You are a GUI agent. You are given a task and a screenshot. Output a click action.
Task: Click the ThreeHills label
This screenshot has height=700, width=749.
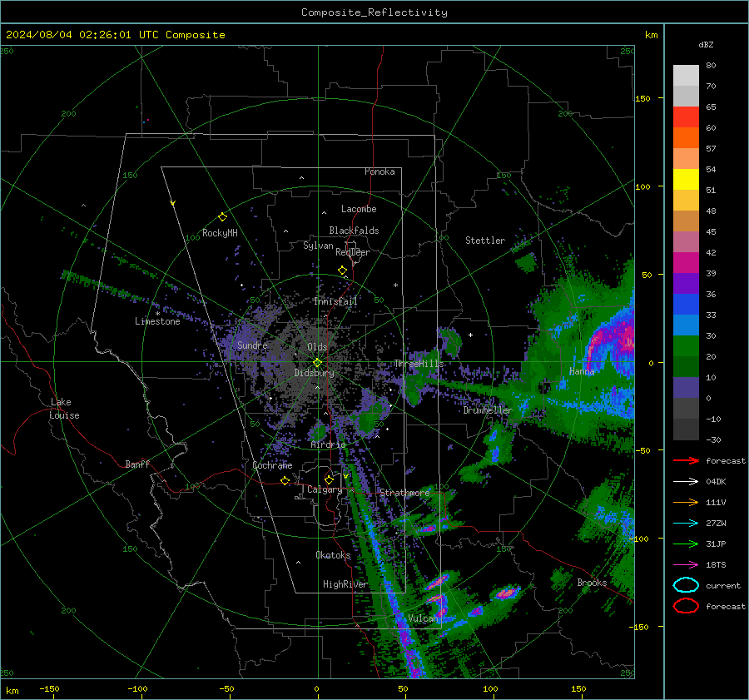coord(419,364)
